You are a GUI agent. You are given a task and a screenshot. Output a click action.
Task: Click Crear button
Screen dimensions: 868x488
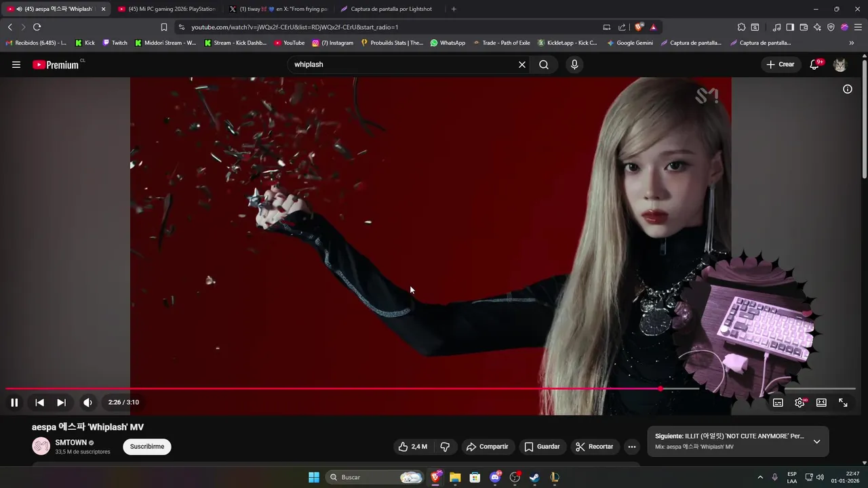click(x=780, y=64)
